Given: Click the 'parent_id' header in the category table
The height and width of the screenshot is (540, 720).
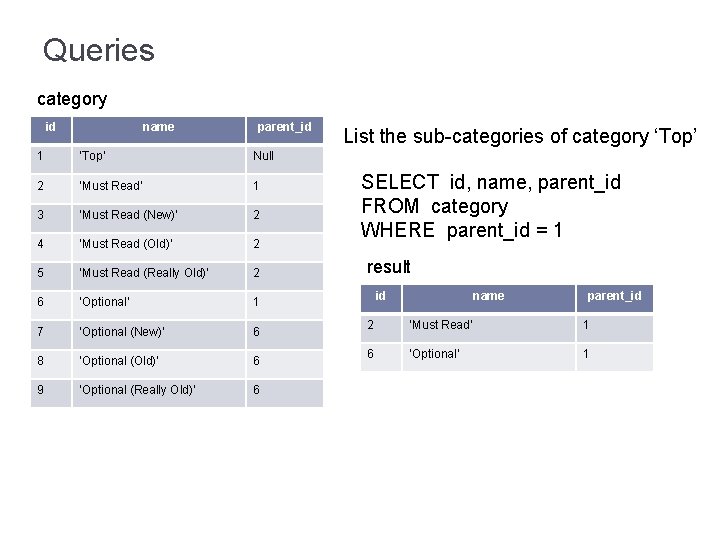Looking at the screenshot, I should 284,127.
